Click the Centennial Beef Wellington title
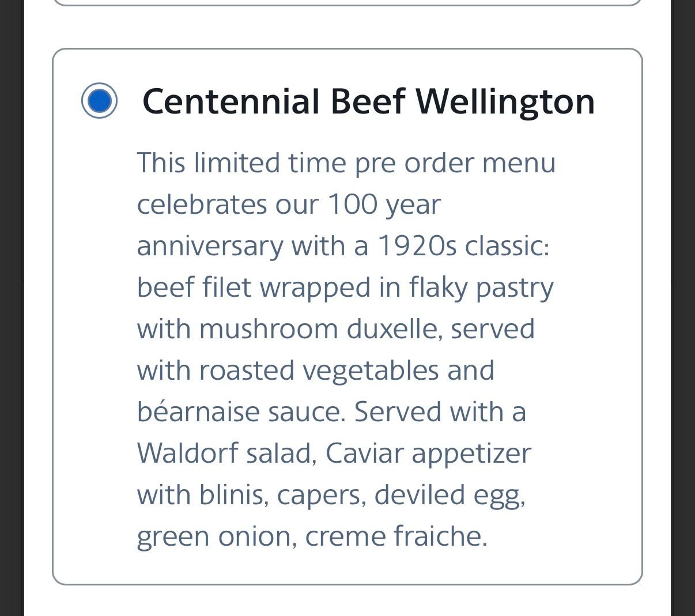 368,101
